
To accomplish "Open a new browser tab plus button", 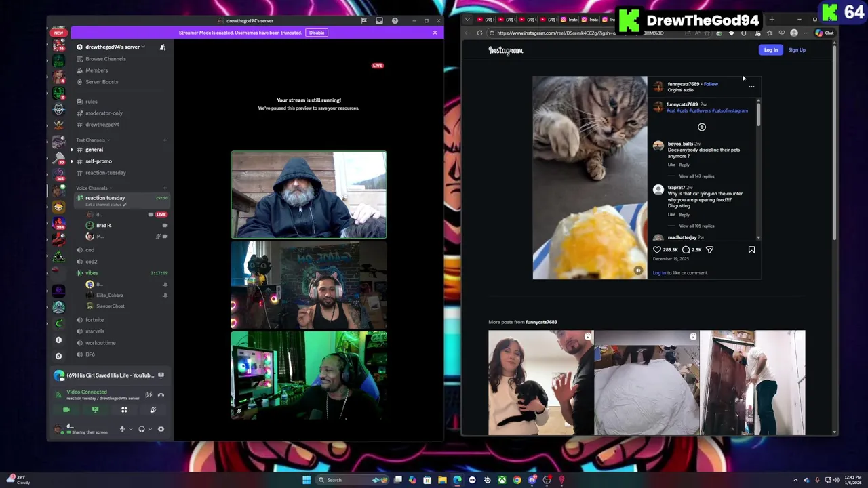I will pyautogui.click(x=772, y=20).
